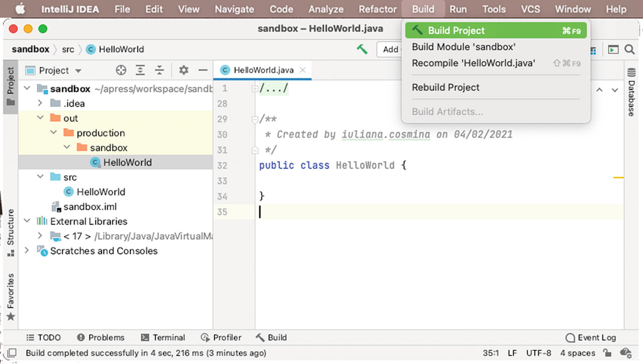Choose Build Module 'sandbox'
This screenshot has width=643, height=364.
[495, 47]
